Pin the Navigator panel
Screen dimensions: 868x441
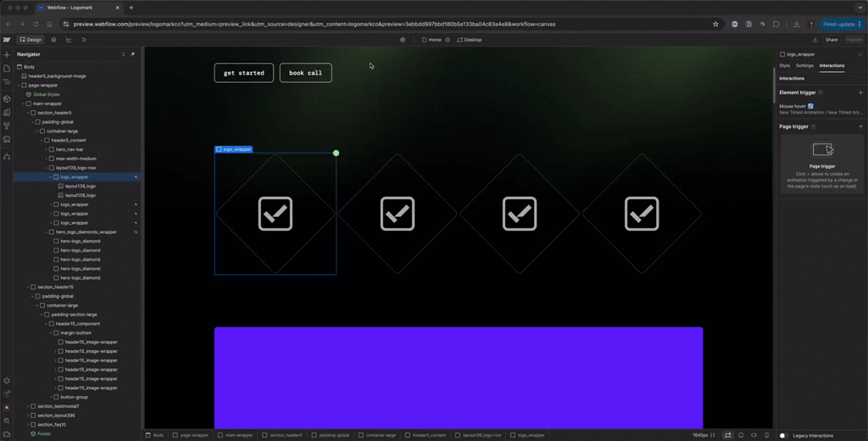(x=132, y=54)
